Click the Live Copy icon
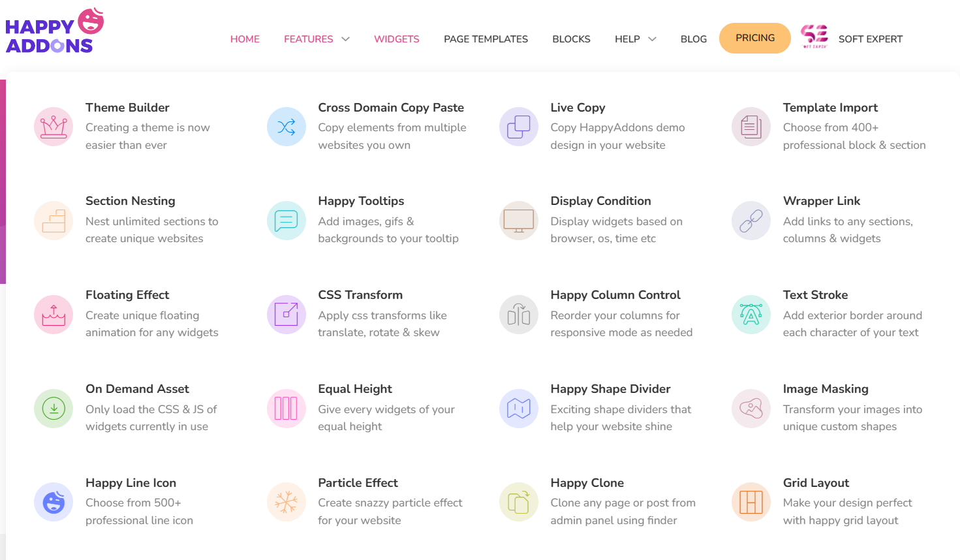 (518, 127)
